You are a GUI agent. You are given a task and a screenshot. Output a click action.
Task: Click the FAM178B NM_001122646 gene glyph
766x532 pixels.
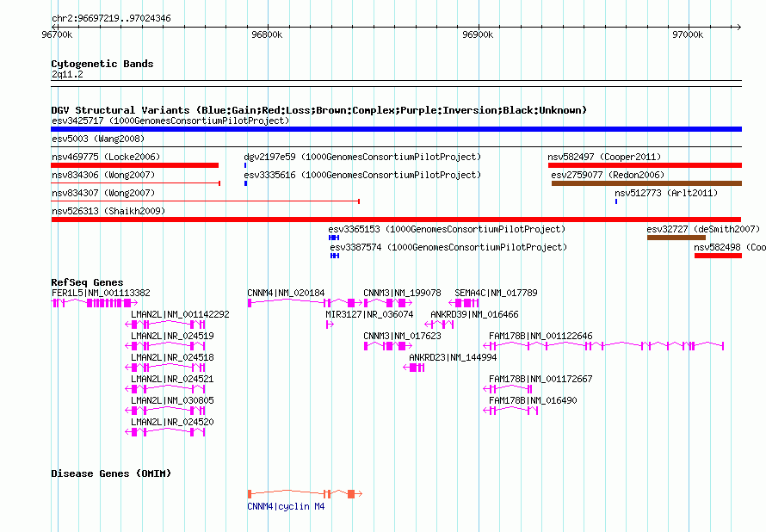click(603, 346)
